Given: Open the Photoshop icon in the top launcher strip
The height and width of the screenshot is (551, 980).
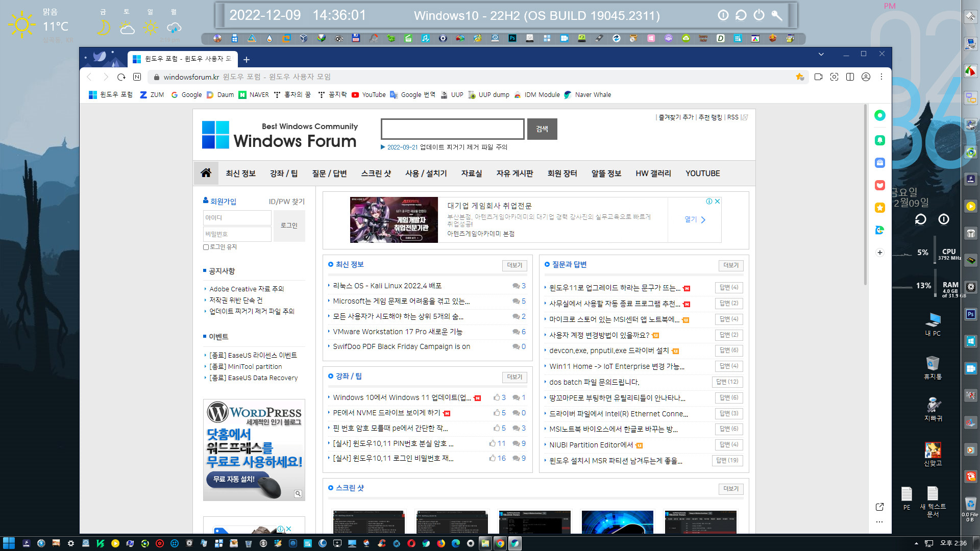Looking at the screenshot, I should tap(512, 38).
